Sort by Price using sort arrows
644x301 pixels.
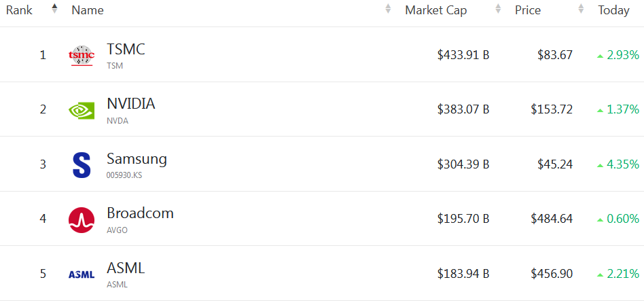pos(581,10)
